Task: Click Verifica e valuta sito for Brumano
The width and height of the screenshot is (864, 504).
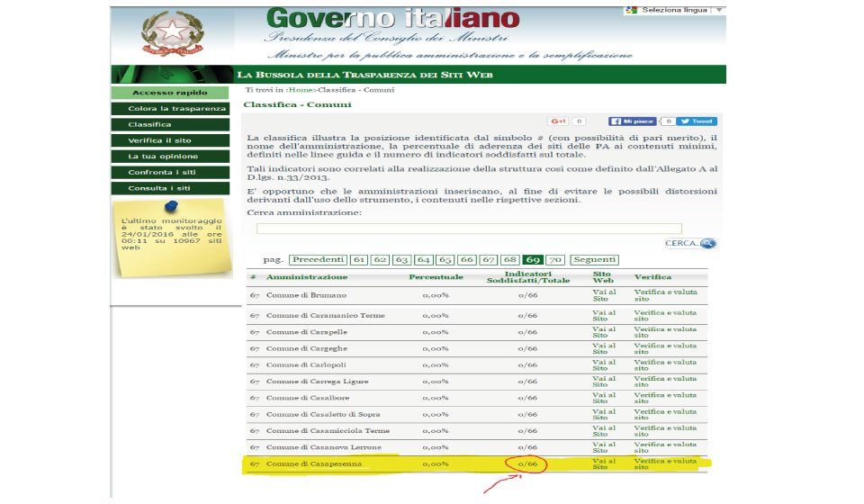Action: (x=665, y=295)
